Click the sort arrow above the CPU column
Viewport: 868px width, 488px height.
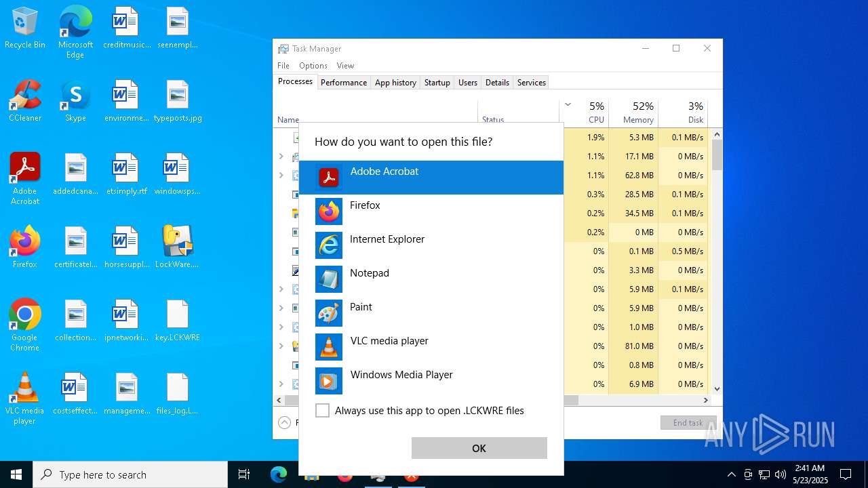(x=568, y=104)
